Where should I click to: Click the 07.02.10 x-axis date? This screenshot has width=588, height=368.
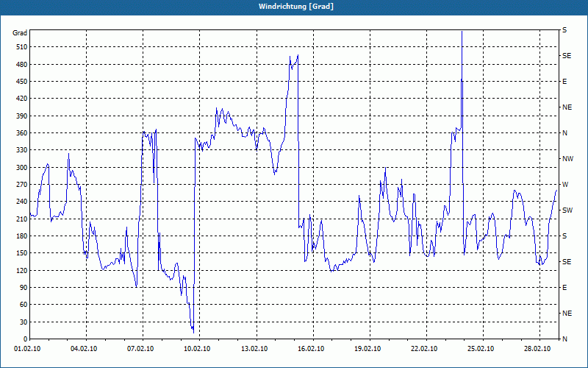point(140,349)
